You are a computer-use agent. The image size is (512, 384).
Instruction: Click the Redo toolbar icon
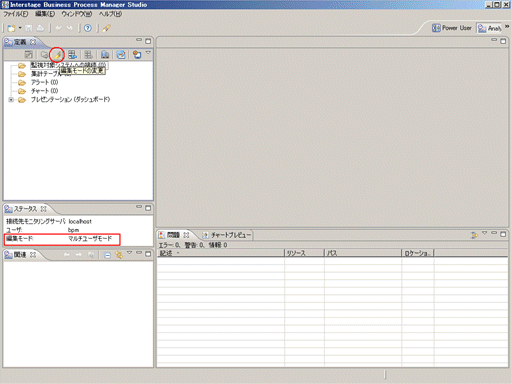(x=70, y=28)
